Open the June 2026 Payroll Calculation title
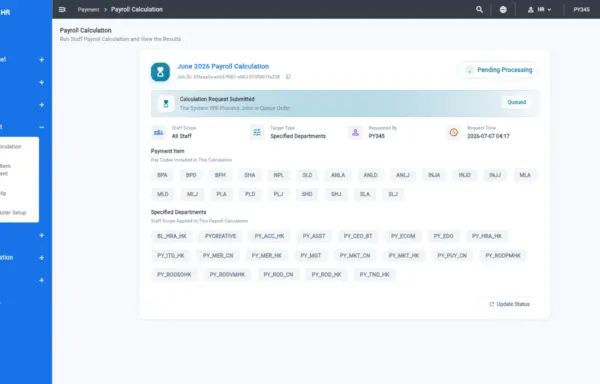The width and height of the screenshot is (600, 384). [x=223, y=66]
